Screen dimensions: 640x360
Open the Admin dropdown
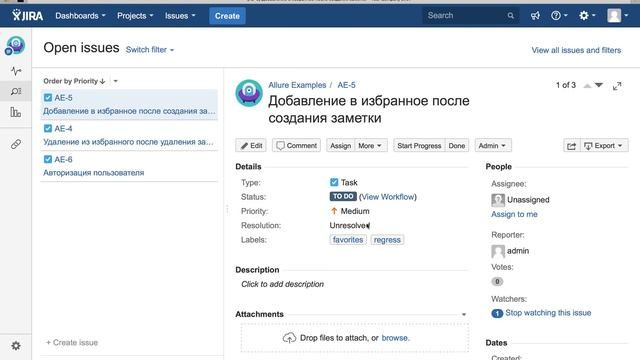[x=493, y=146]
